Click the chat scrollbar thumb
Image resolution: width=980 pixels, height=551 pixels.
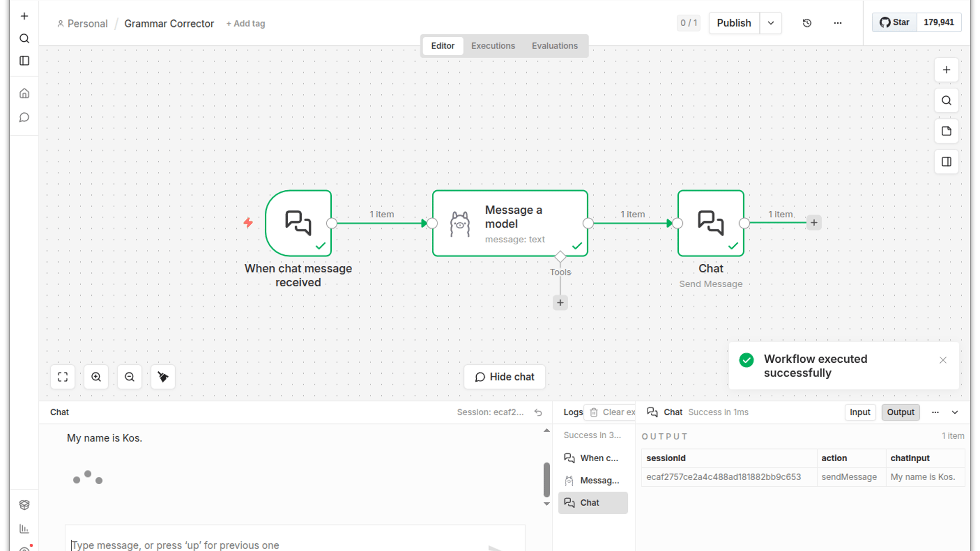[x=547, y=480]
